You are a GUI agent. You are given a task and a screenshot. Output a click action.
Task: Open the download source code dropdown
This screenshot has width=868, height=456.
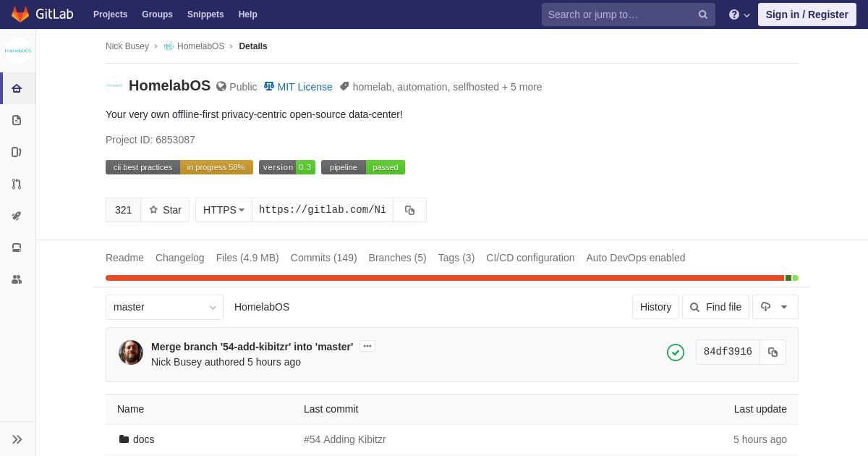[x=775, y=307]
